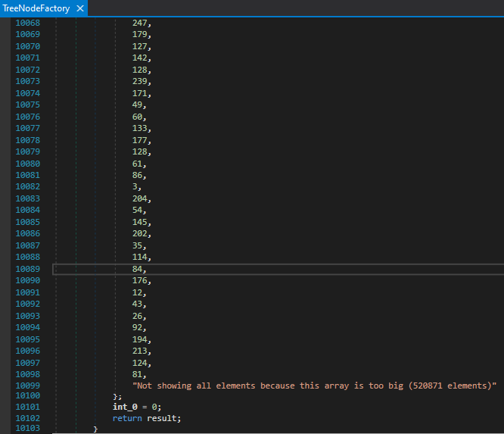
Task: Click the value 127 on line 10070
Action: click(x=139, y=46)
